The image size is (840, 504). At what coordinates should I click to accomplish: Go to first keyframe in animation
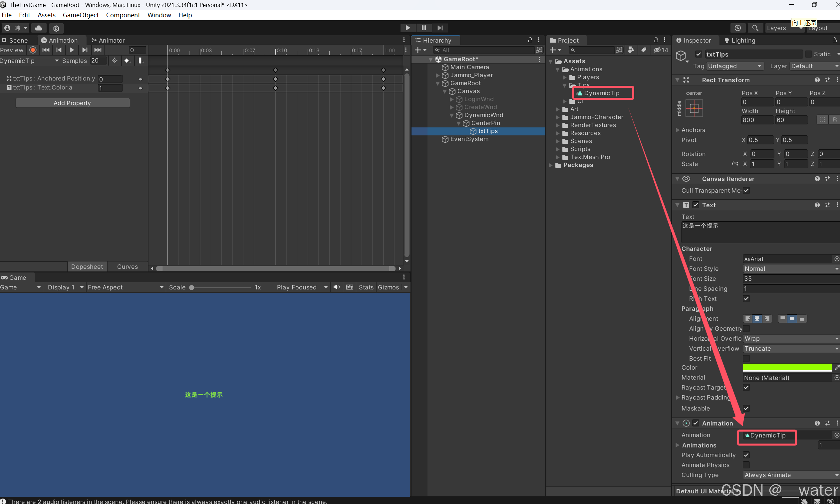coord(46,50)
